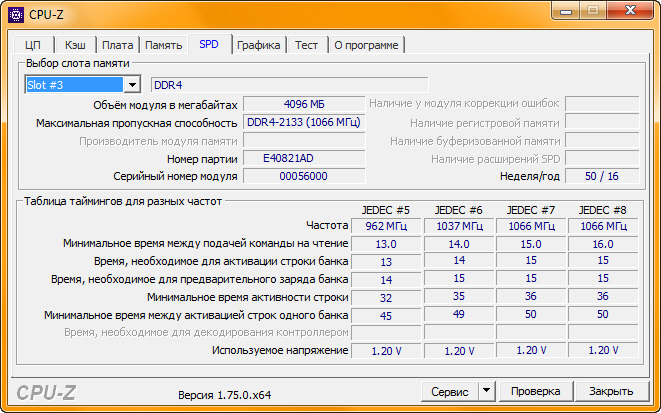661x413 pixels.
Task: Click the JEDEC #6 row active time 35
Action: (x=459, y=296)
